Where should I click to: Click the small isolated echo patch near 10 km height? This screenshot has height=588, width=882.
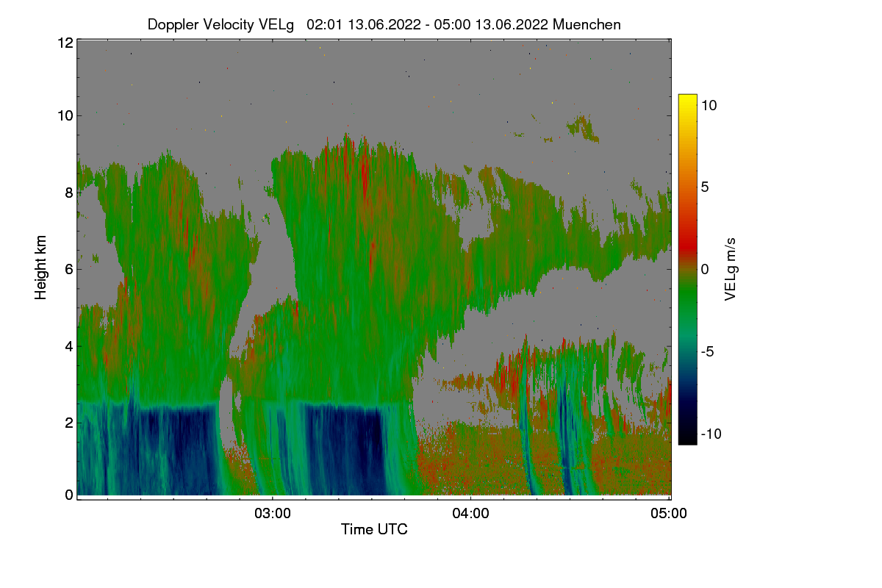[583, 129]
